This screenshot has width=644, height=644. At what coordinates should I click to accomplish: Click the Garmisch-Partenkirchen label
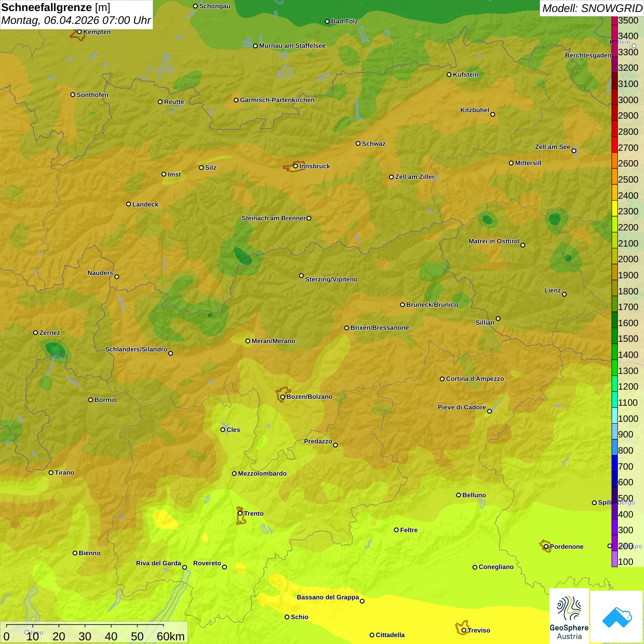tap(277, 100)
